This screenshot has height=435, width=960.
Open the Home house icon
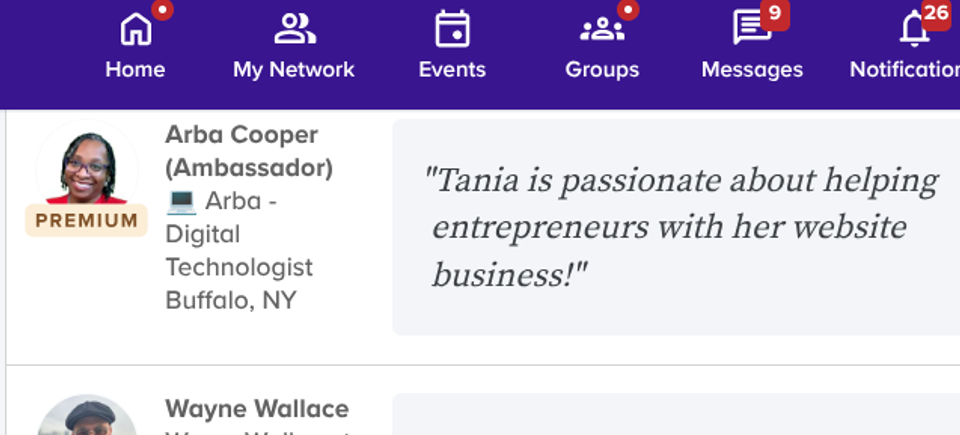(135, 29)
